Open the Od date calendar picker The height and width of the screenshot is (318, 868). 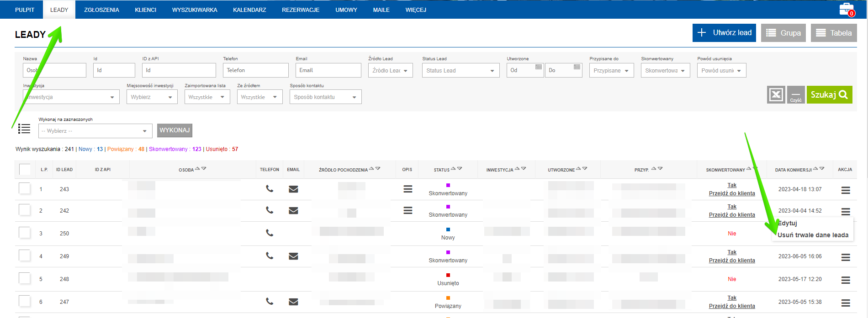(538, 67)
